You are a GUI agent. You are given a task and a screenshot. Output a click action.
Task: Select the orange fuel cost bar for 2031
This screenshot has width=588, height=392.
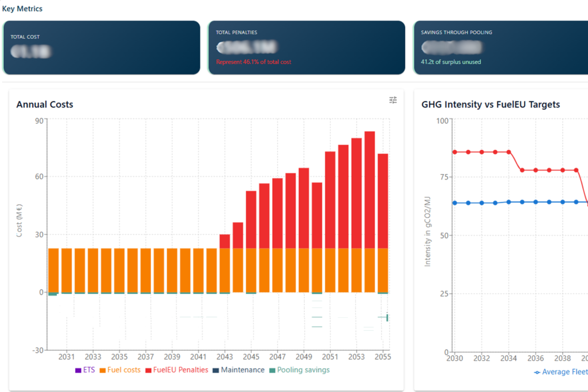pyautogui.click(x=66, y=270)
